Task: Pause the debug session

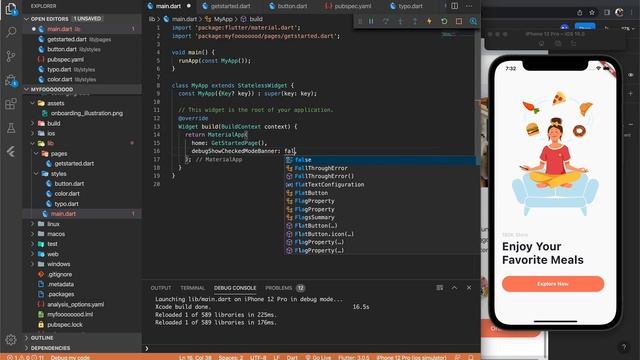Action: click(371, 21)
